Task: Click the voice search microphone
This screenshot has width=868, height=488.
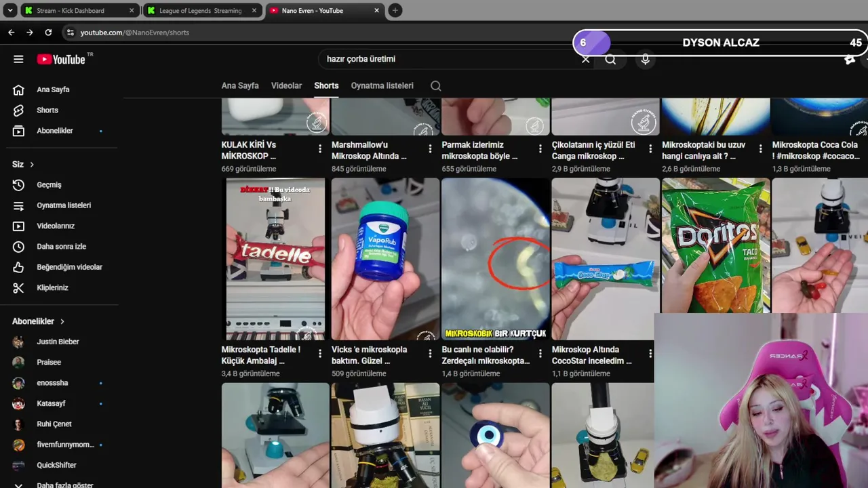Action: [x=645, y=59]
